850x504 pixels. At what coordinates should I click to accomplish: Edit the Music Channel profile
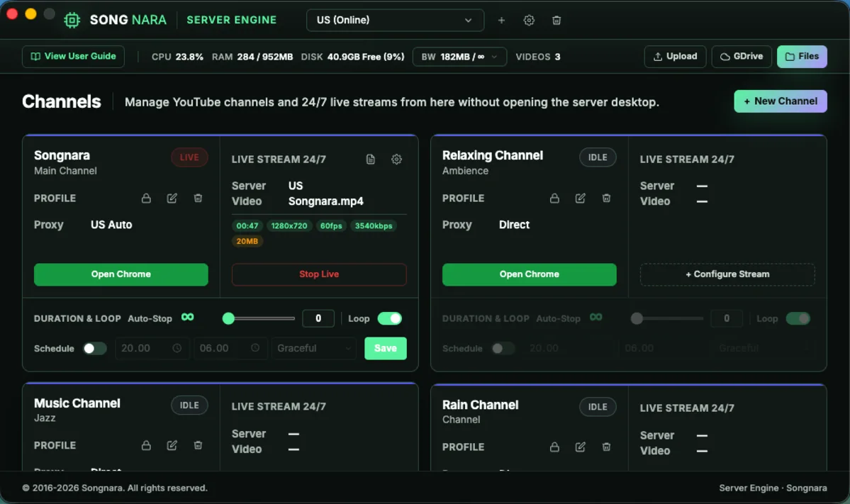click(x=172, y=445)
